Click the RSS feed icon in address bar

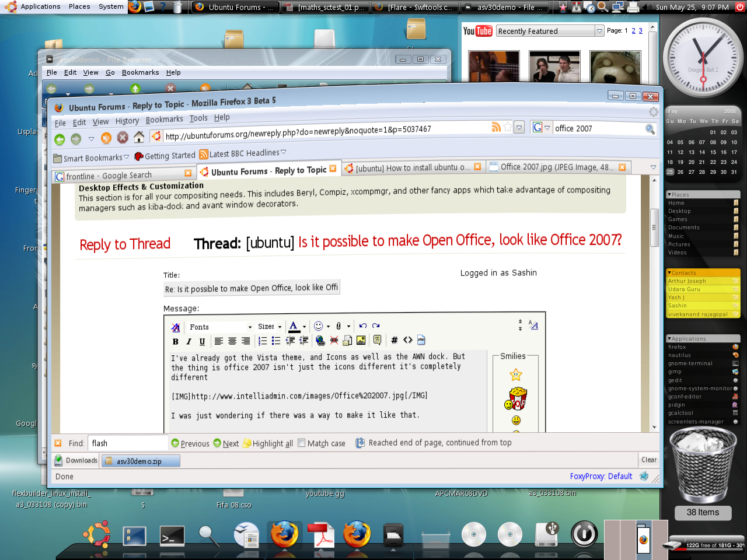[496, 127]
